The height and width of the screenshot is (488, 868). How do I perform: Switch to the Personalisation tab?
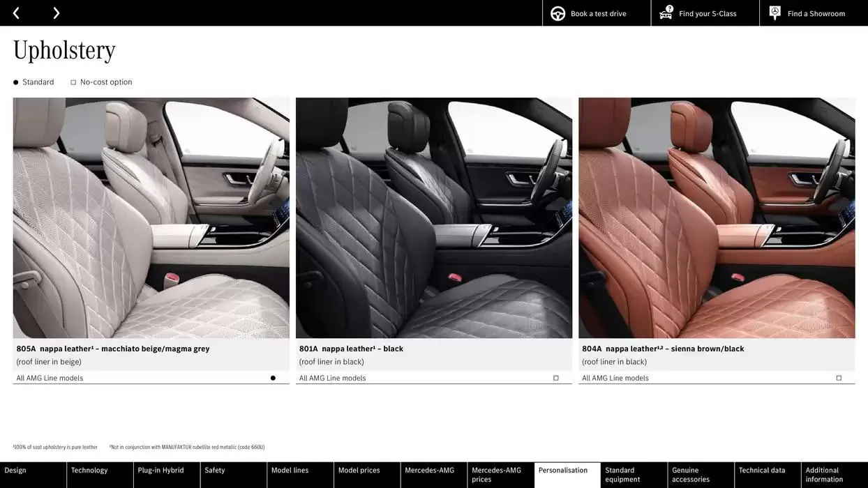(567, 468)
